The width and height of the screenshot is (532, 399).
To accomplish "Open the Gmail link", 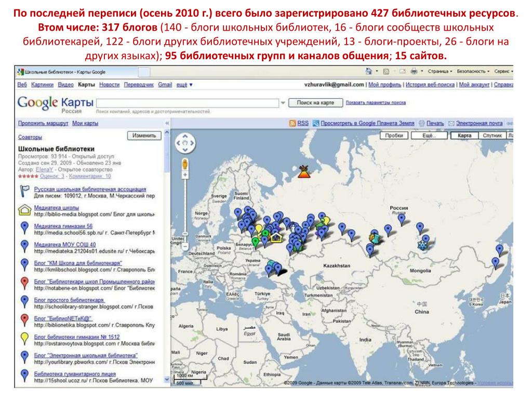I will click(165, 85).
